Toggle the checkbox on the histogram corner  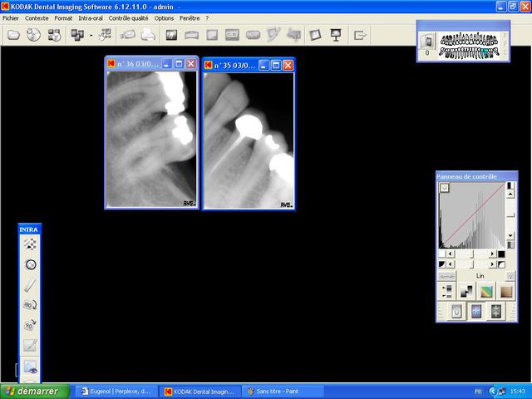coord(444,188)
